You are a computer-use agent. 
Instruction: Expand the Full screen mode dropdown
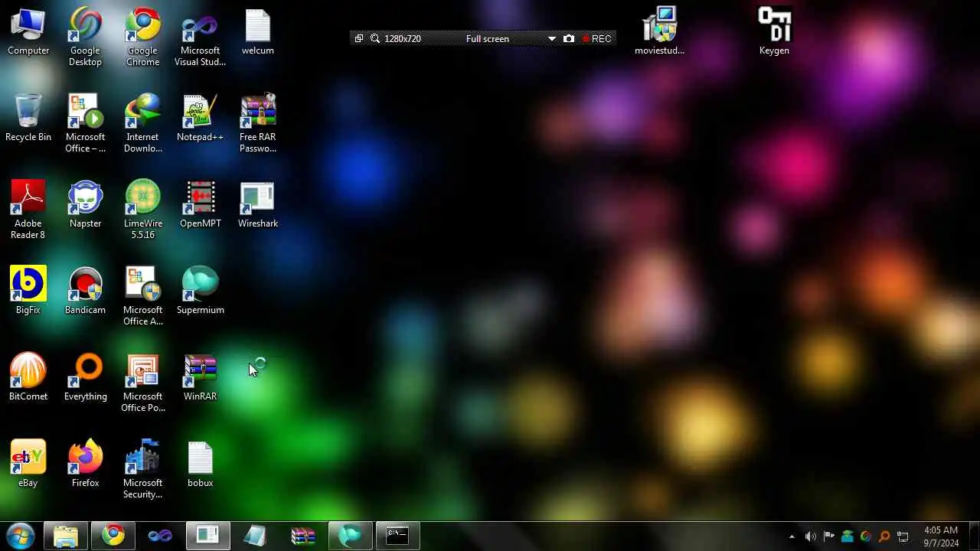pyautogui.click(x=552, y=39)
